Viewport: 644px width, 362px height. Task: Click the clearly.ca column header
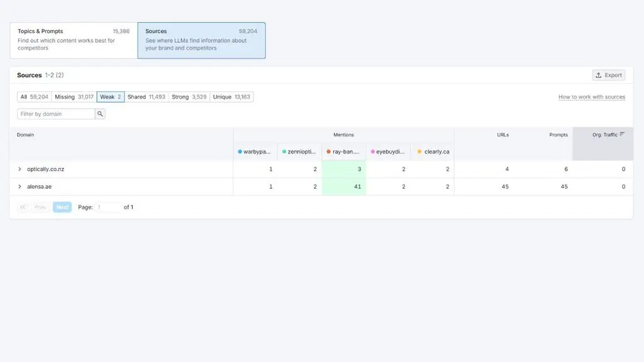pyautogui.click(x=433, y=152)
